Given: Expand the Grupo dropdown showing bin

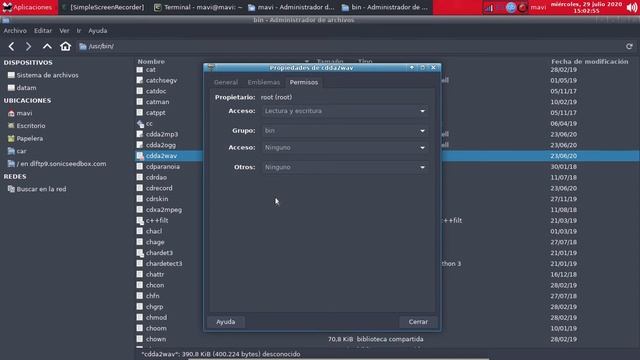Looking at the screenshot, I should point(344,131).
